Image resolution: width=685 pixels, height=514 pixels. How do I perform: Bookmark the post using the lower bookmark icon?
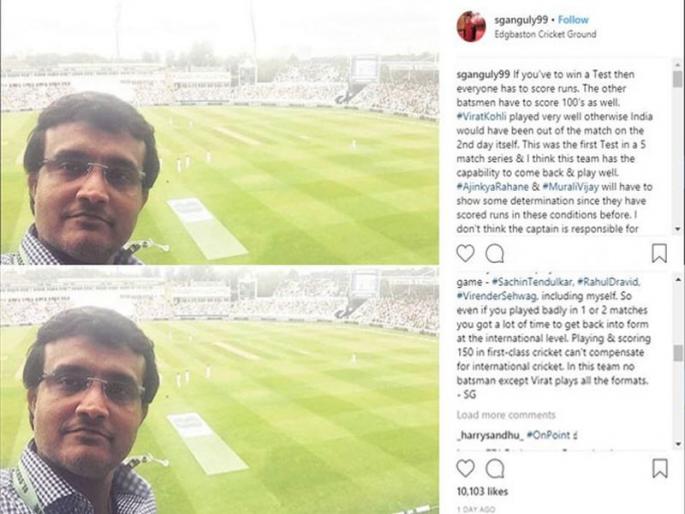pyautogui.click(x=659, y=468)
